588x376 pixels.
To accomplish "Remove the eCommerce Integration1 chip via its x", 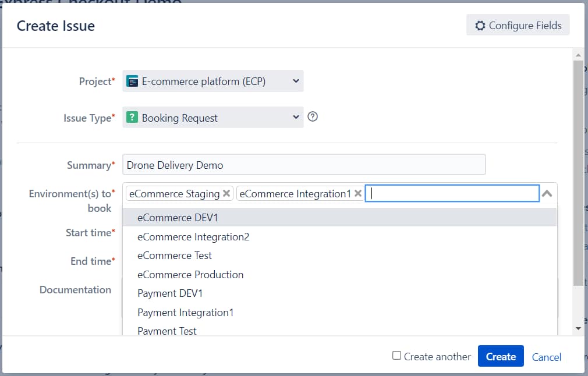I will pyautogui.click(x=357, y=193).
